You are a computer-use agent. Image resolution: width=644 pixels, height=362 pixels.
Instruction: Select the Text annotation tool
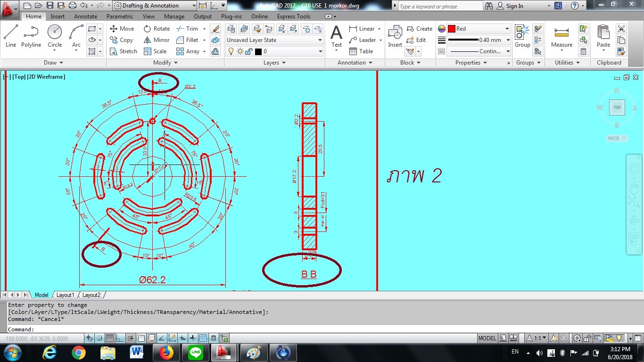336,36
